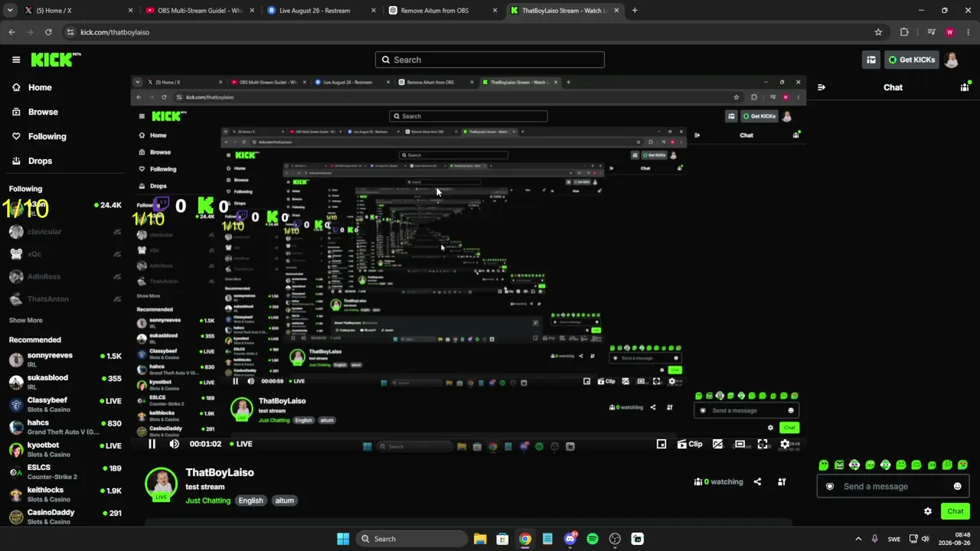Focus the Kick search box
Image resolution: width=980 pixels, height=551 pixels.
(490, 60)
